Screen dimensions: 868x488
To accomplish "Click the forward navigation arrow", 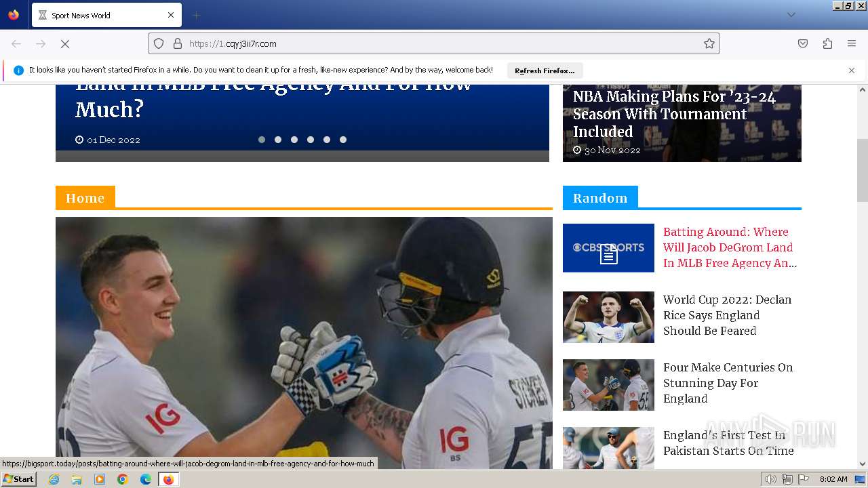I will click(x=41, y=43).
